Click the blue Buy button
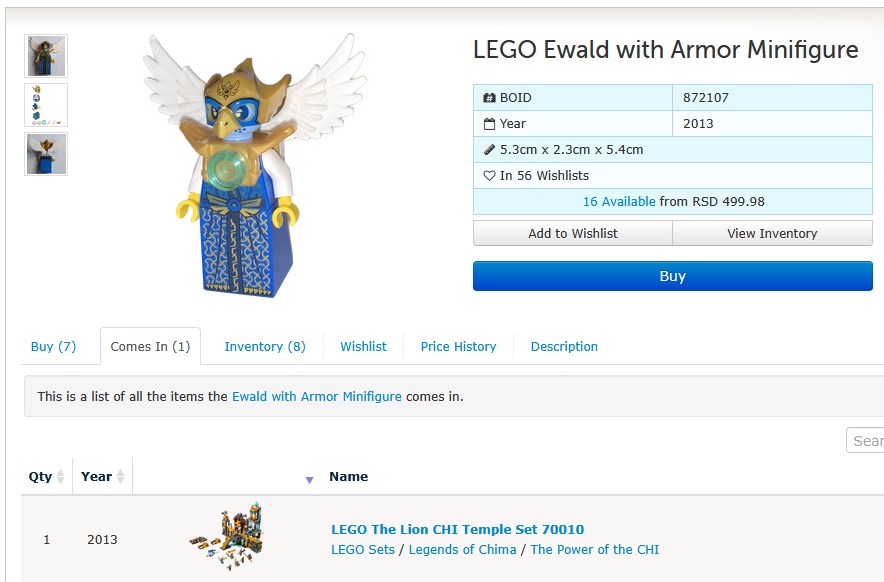Image resolution: width=884 pixels, height=582 pixels. [x=673, y=276]
